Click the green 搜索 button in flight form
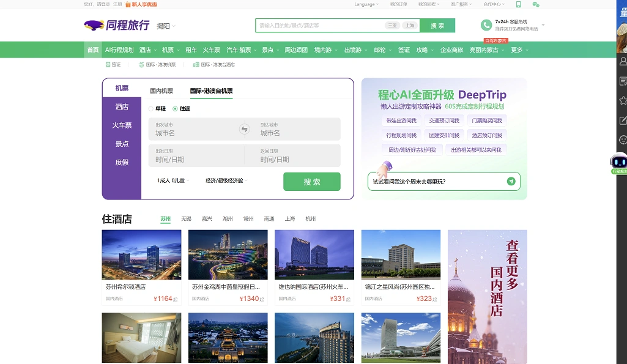This screenshot has height=364, width=627. pos(311,182)
